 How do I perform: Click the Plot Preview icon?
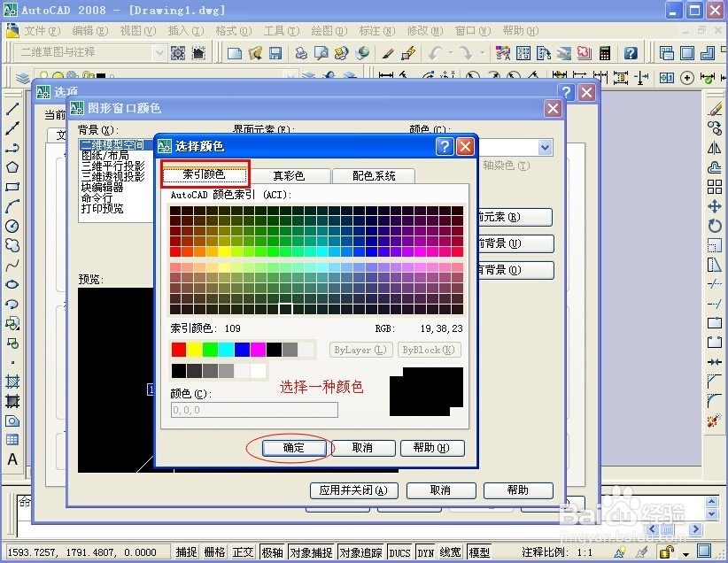click(x=321, y=53)
